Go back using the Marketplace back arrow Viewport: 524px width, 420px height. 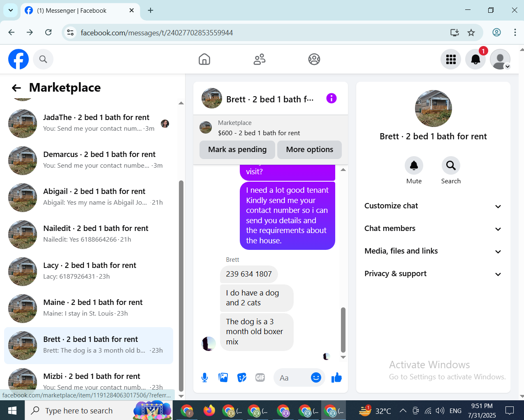[16, 88]
